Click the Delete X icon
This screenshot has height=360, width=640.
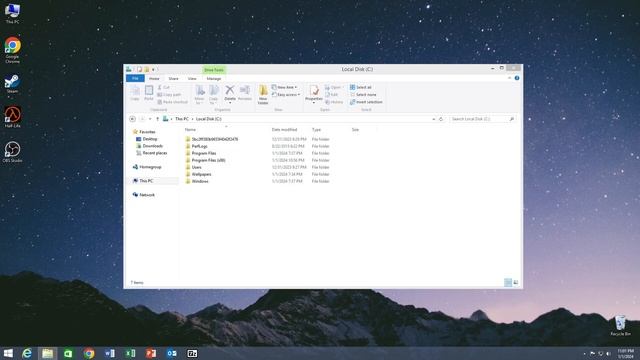pos(230,90)
